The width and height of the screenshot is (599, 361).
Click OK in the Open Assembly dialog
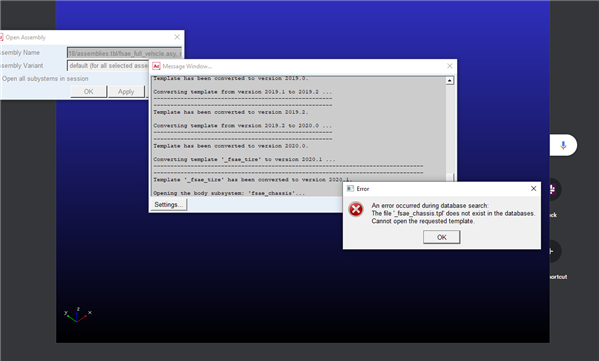click(89, 92)
